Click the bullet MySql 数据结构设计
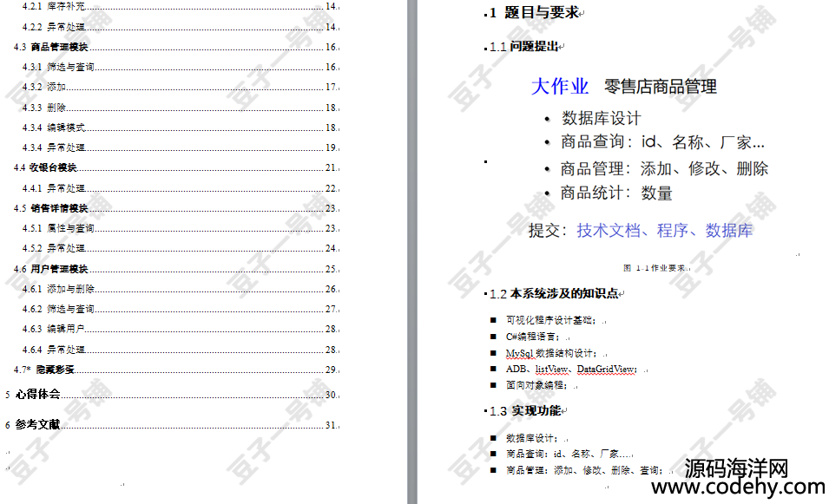Viewport: 829px width, 504px height. (551, 353)
